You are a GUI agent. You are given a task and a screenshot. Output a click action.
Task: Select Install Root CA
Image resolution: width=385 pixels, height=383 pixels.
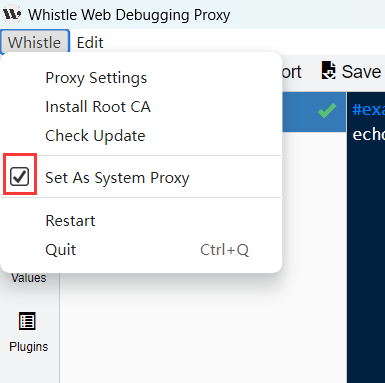[98, 107]
